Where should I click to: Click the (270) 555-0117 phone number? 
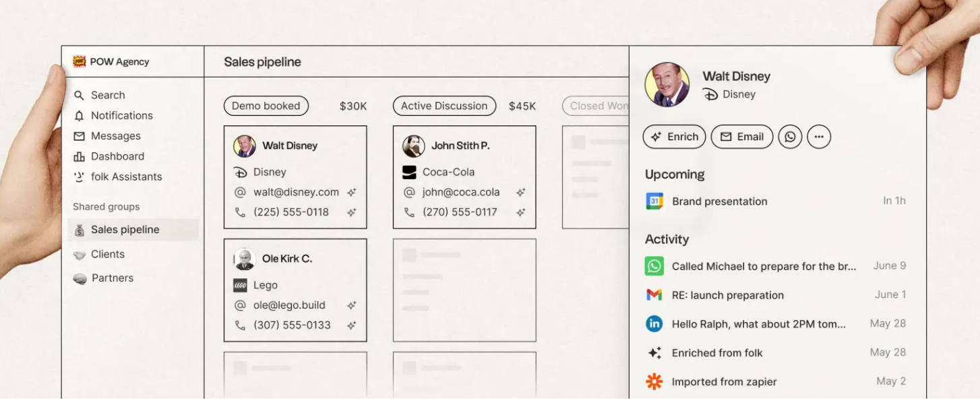(x=460, y=212)
